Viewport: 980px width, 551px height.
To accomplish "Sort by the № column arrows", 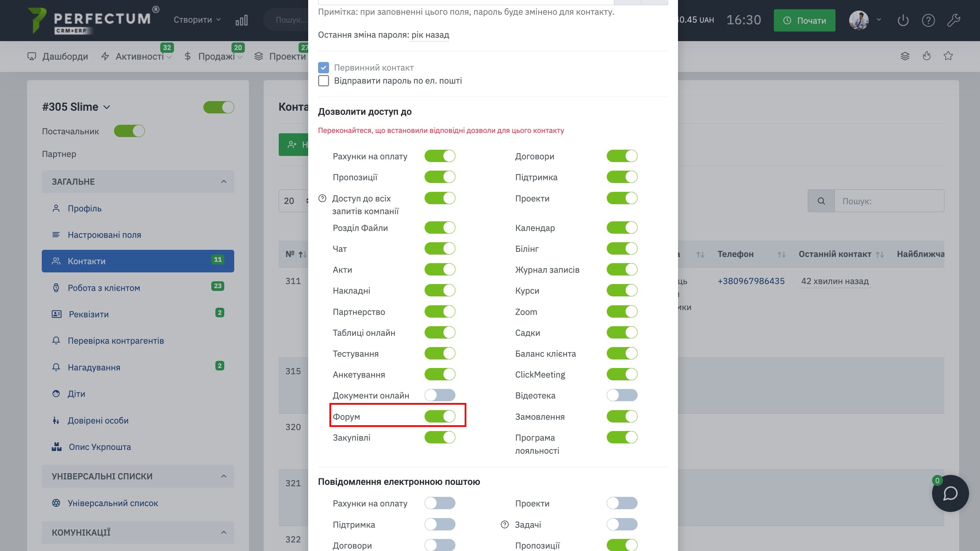I will 303,254.
